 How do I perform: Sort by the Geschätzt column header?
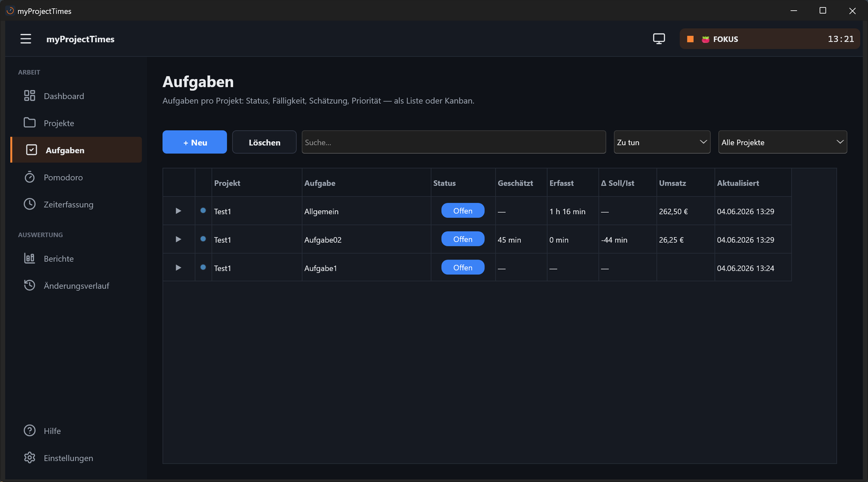pyautogui.click(x=521, y=183)
